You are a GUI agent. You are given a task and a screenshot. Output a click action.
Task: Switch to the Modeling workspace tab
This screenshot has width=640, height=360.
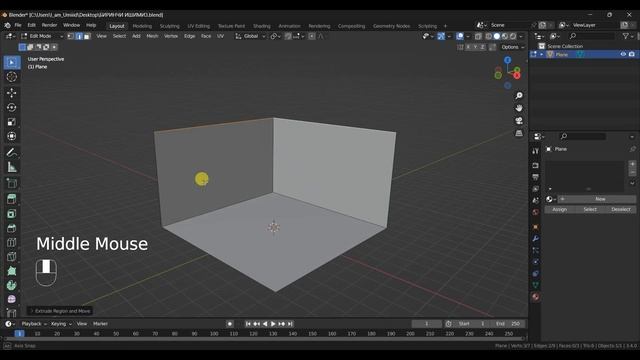pyautogui.click(x=142, y=26)
